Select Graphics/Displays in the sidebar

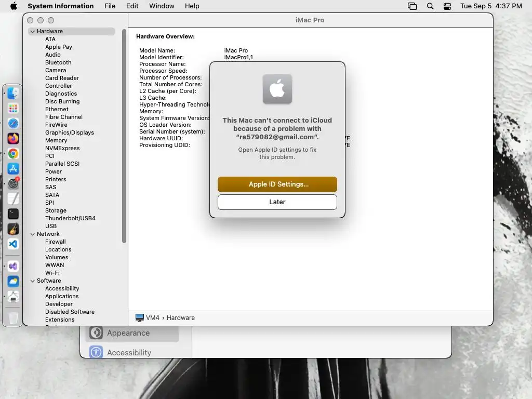pyautogui.click(x=69, y=132)
